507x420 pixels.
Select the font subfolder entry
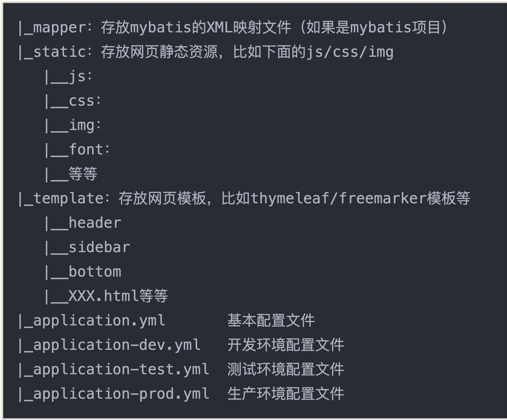click(77, 150)
